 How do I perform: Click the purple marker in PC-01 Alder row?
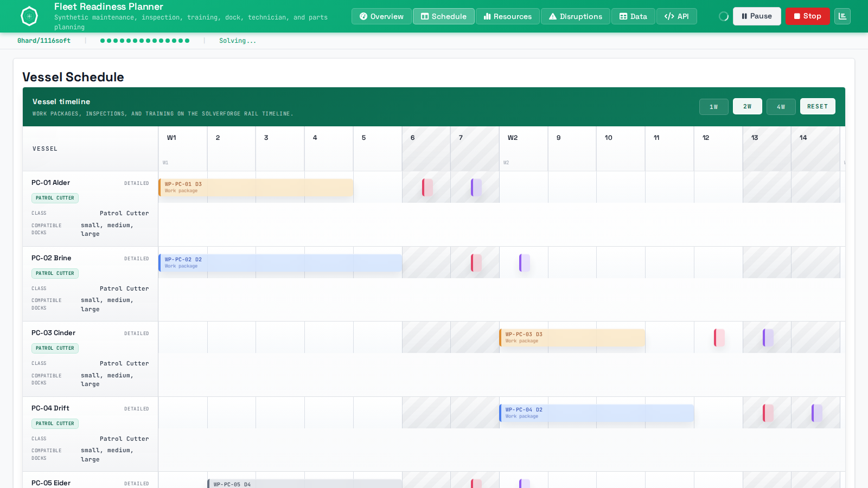[x=476, y=188]
